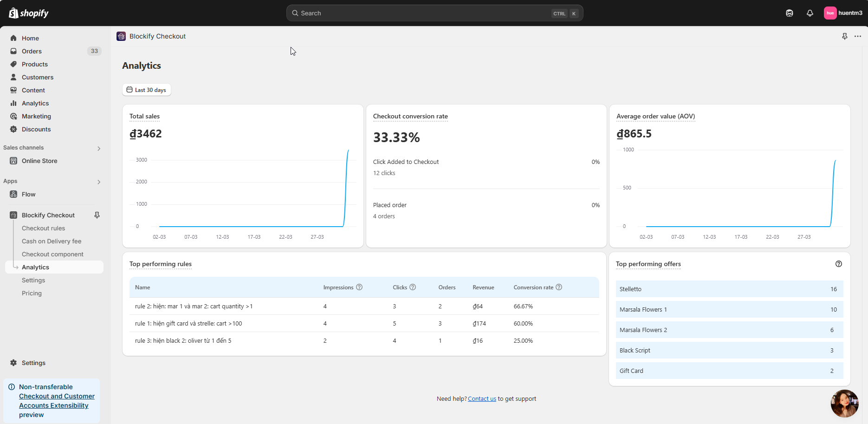The width and height of the screenshot is (868, 424).
Task: Click the admin search field
Action: [x=434, y=13]
